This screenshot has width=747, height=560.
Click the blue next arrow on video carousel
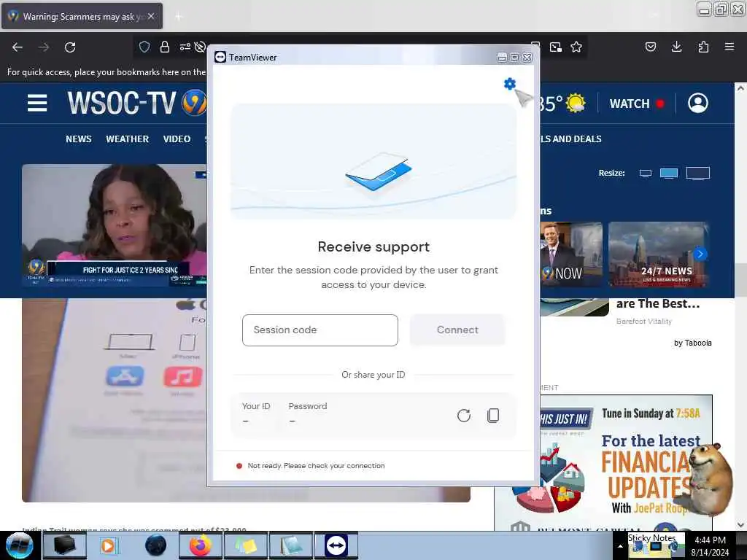pos(700,254)
